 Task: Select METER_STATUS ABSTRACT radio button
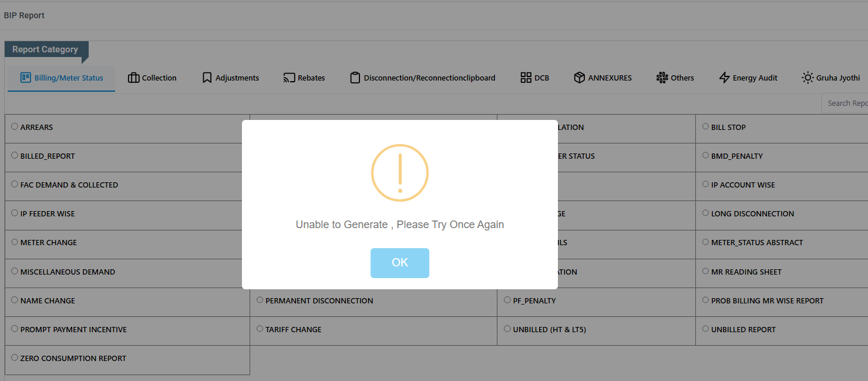tap(706, 242)
